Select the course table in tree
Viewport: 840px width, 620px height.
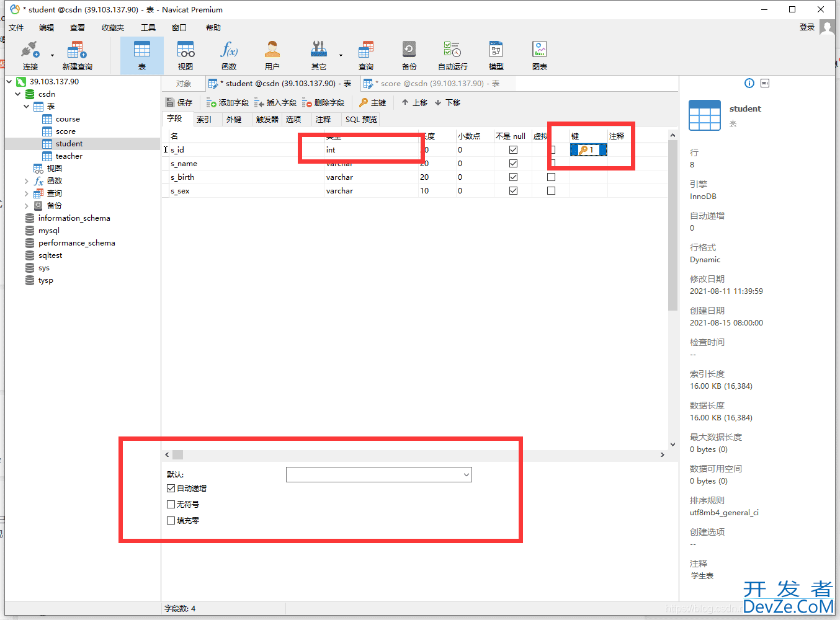click(68, 118)
